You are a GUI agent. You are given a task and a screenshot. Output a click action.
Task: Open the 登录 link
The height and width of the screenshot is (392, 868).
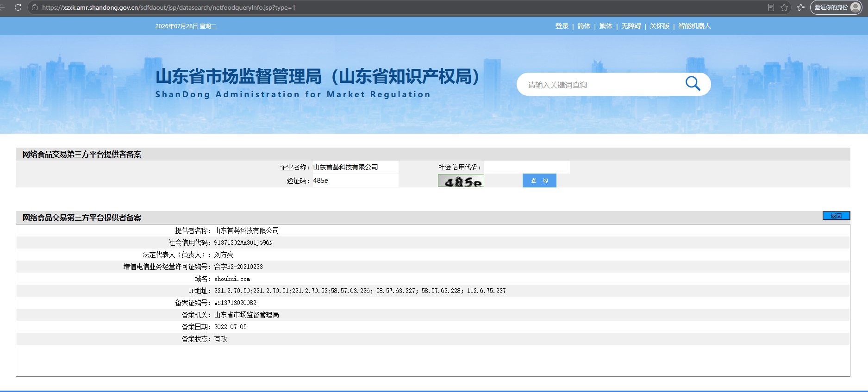[x=562, y=26]
